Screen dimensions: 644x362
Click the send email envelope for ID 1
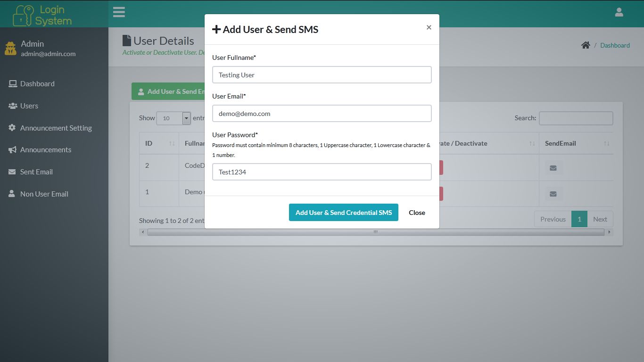[553, 194]
